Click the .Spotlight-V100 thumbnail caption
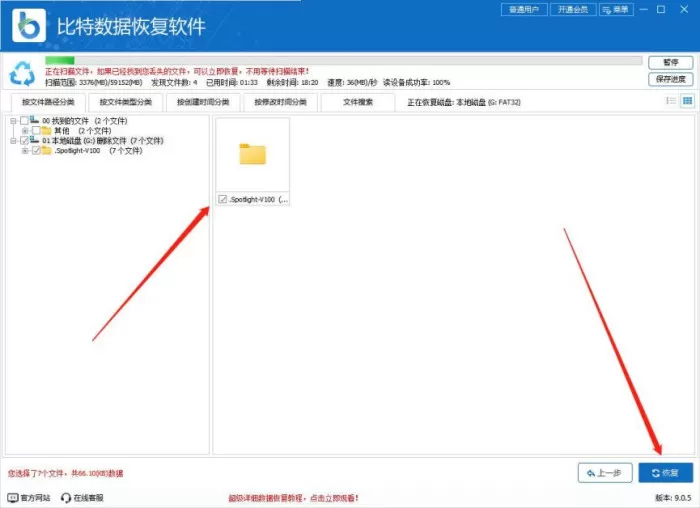700x508 pixels. click(x=258, y=199)
